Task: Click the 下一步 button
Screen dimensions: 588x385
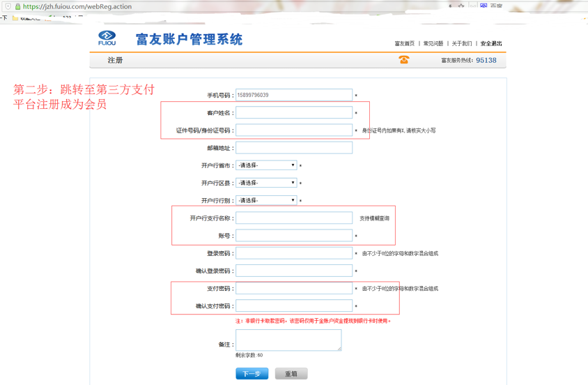Action: pyautogui.click(x=252, y=374)
